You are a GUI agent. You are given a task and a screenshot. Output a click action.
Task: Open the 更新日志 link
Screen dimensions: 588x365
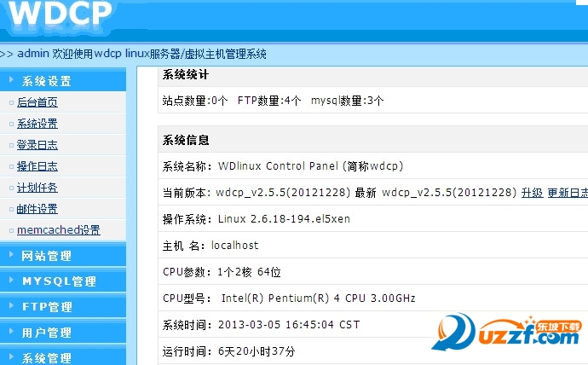[567, 193]
